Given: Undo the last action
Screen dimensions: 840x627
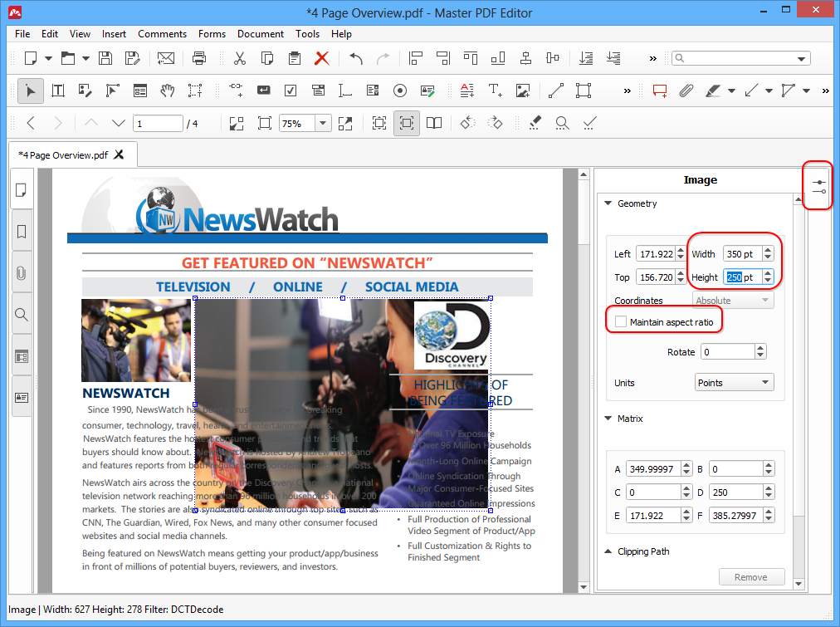Looking at the screenshot, I should pyautogui.click(x=356, y=58).
